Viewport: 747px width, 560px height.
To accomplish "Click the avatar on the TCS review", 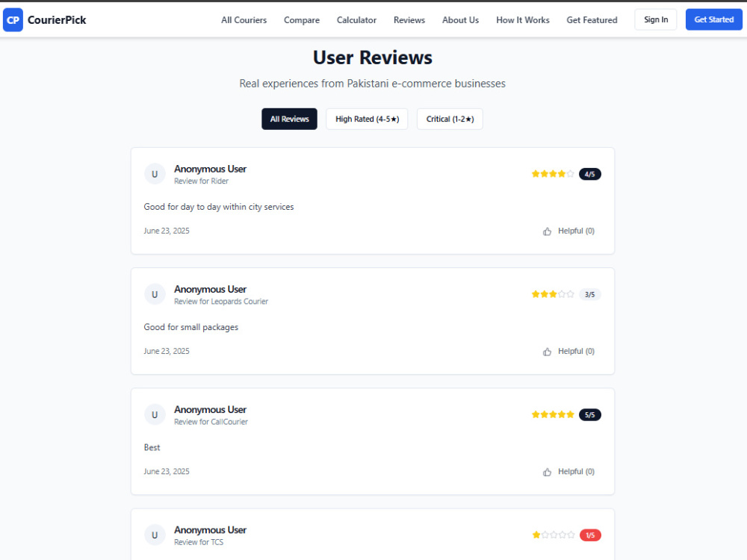I will (155, 535).
